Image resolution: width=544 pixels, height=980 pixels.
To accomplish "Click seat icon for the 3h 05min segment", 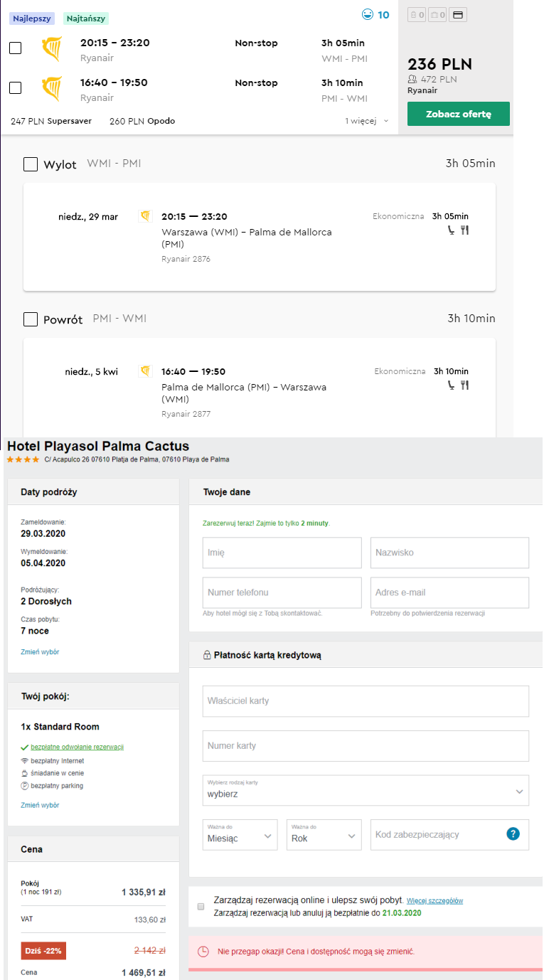I will tap(451, 230).
